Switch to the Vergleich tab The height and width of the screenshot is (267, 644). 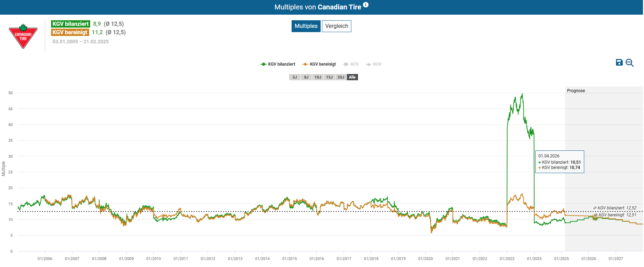pyautogui.click(x=336, y=26)
